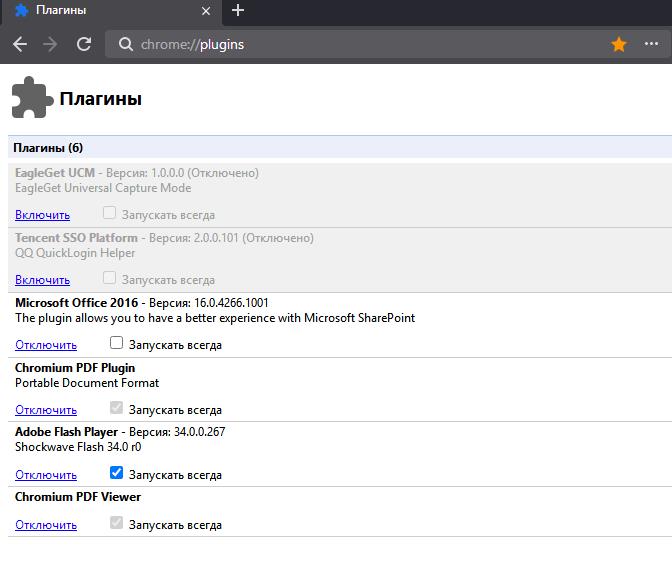Image resolution: width=672 pixels, height=579 pixels.
Task: Check 'Запускать всегда' for Microsoft Office 2016
Action: (x=116, y=343)
